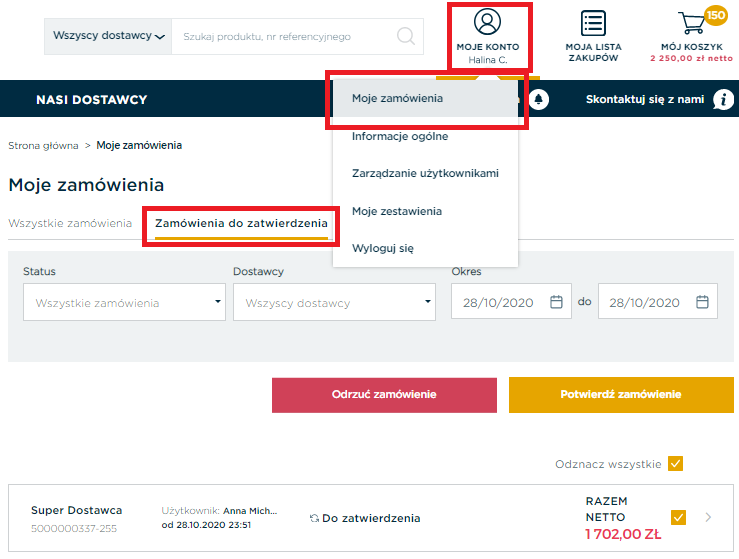Open calendar for start date
The image size is (739, 559).
click(x=556, y=302)
